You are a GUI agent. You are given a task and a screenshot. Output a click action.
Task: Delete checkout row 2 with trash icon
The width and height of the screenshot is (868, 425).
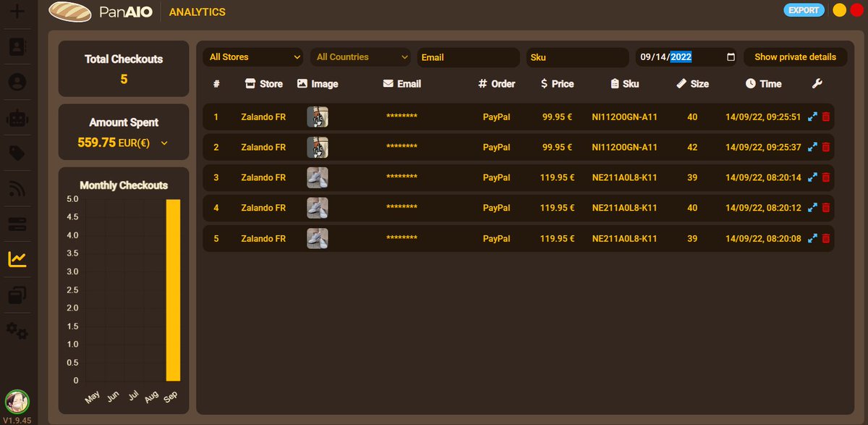(825, 147)
